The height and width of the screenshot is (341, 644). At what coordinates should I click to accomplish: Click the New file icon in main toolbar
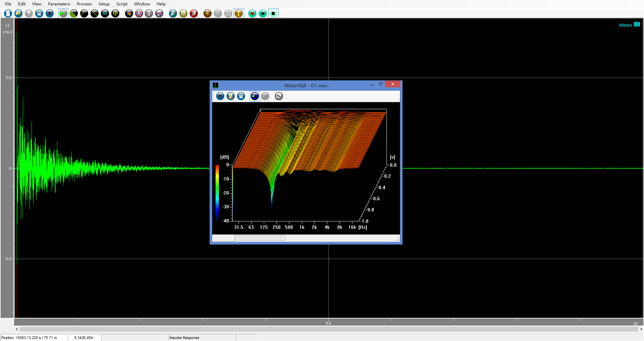click(8, 13)
